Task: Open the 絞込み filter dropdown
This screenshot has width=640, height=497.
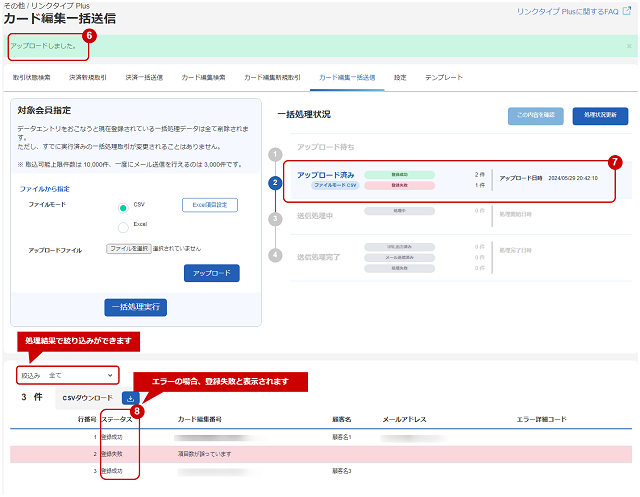Action: (x=68, y=375)
